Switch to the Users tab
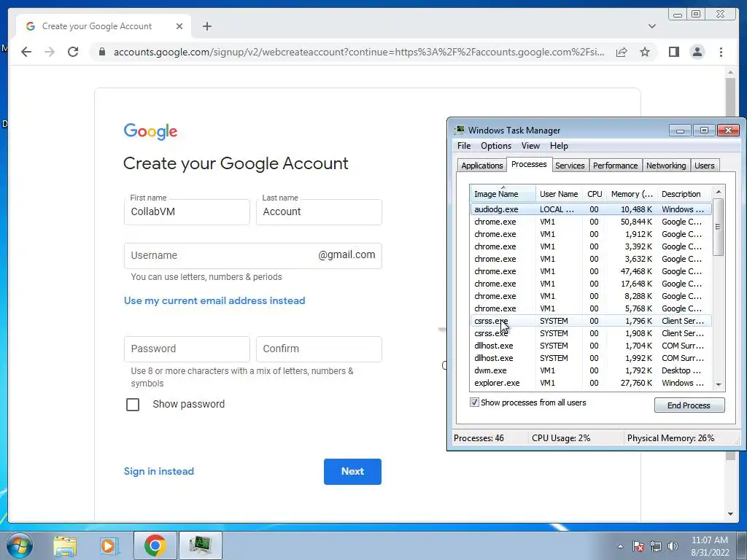 [x=705, y=166]
